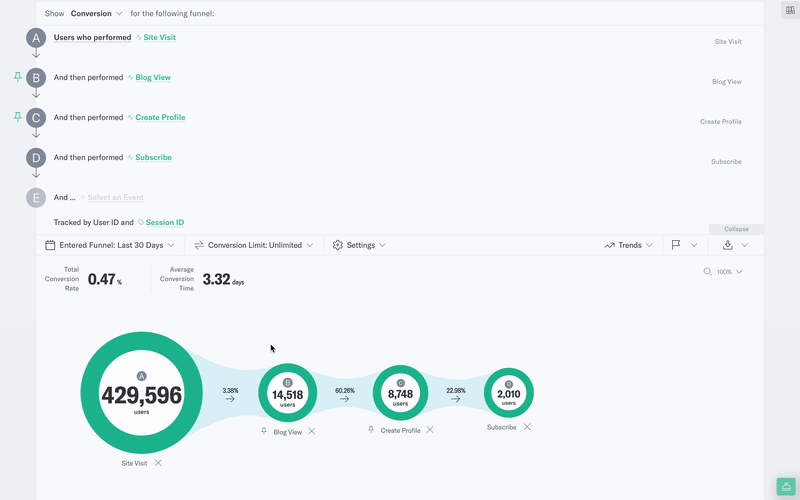Click Subscribe label at right of step D
The image size is (800, 500).
pos(727,162)
